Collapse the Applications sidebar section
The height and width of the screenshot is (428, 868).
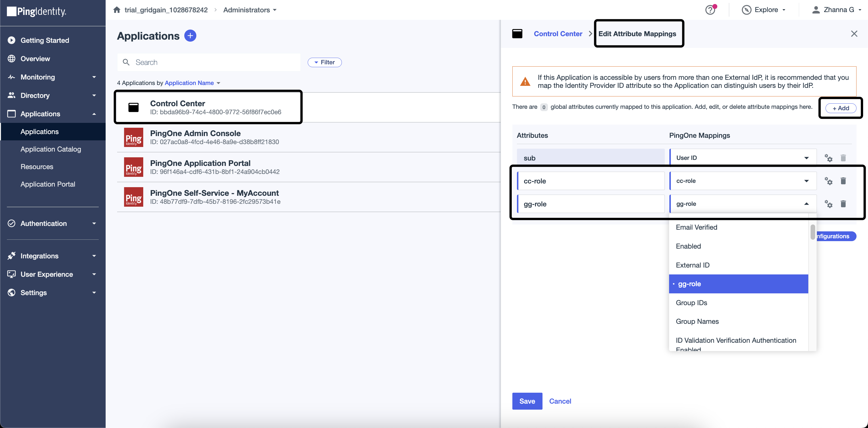tap(53, 114)
